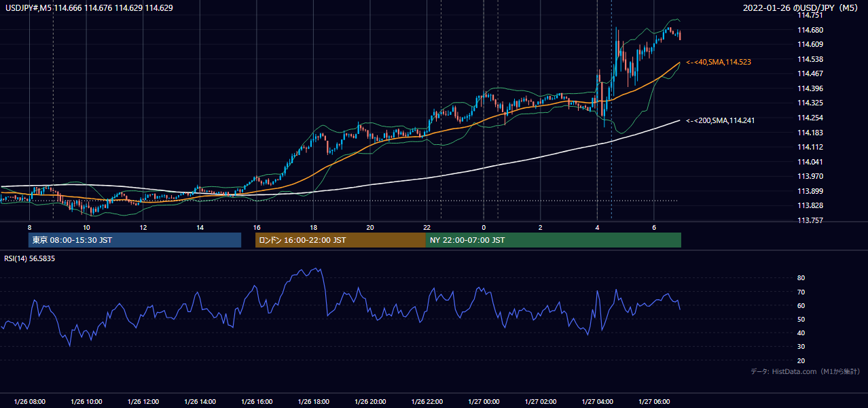Click the 1/26 22:00 bottom time label

click(x=427, y=402)
